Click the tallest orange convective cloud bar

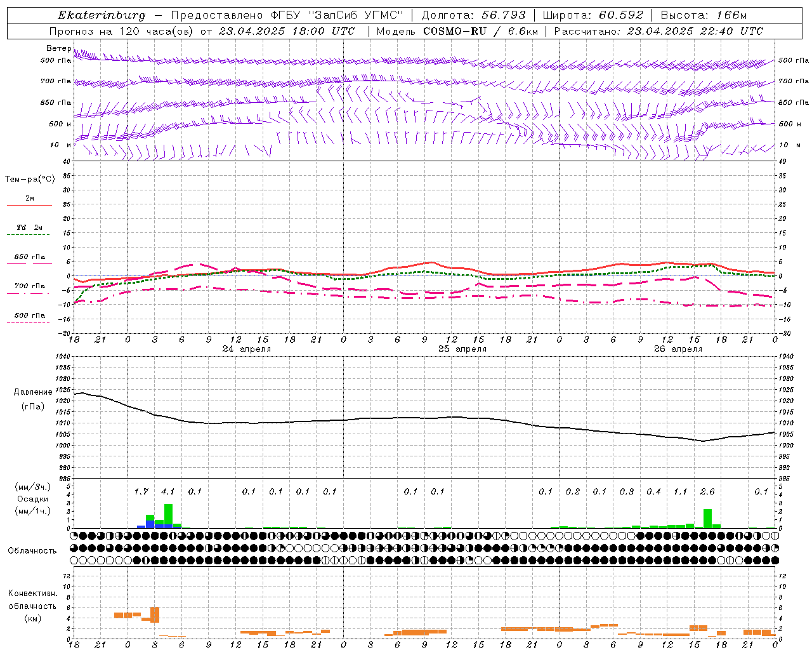[x=155, y=614]
